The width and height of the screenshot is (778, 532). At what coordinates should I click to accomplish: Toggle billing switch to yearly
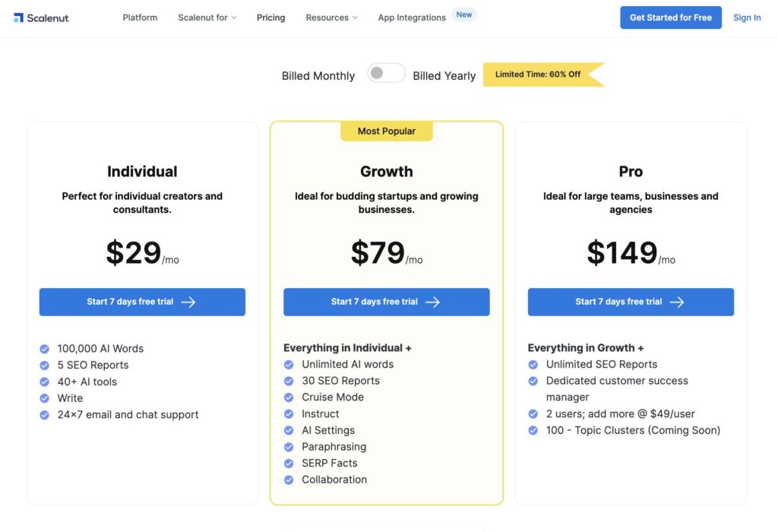click(386, 74)
